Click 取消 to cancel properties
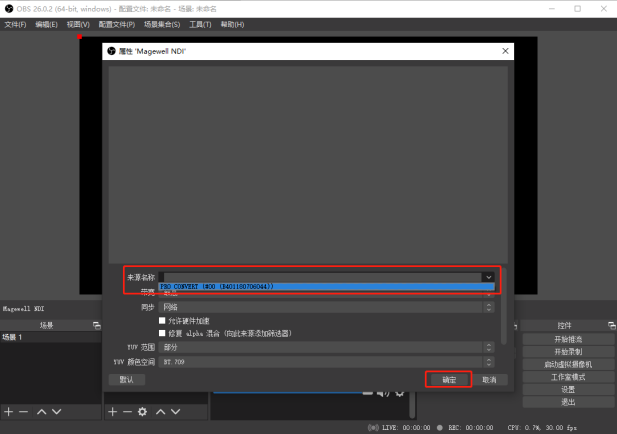 (x=489, y=380)
